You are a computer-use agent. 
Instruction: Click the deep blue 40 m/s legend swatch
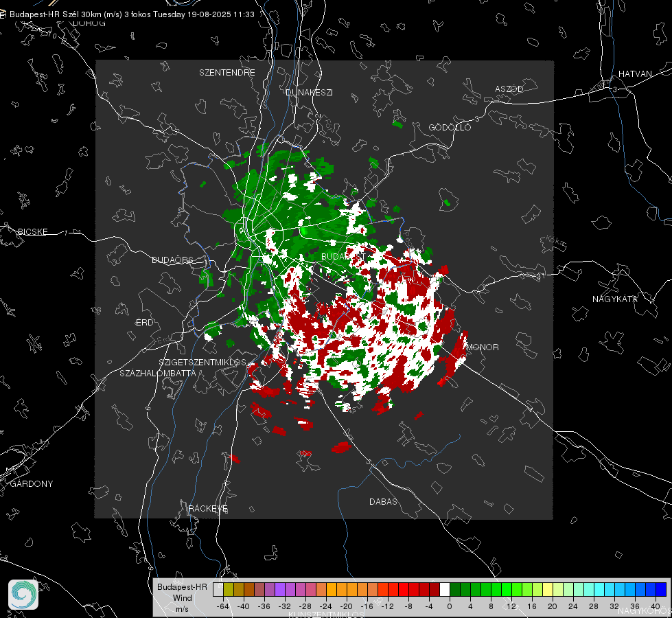[661, 589]
